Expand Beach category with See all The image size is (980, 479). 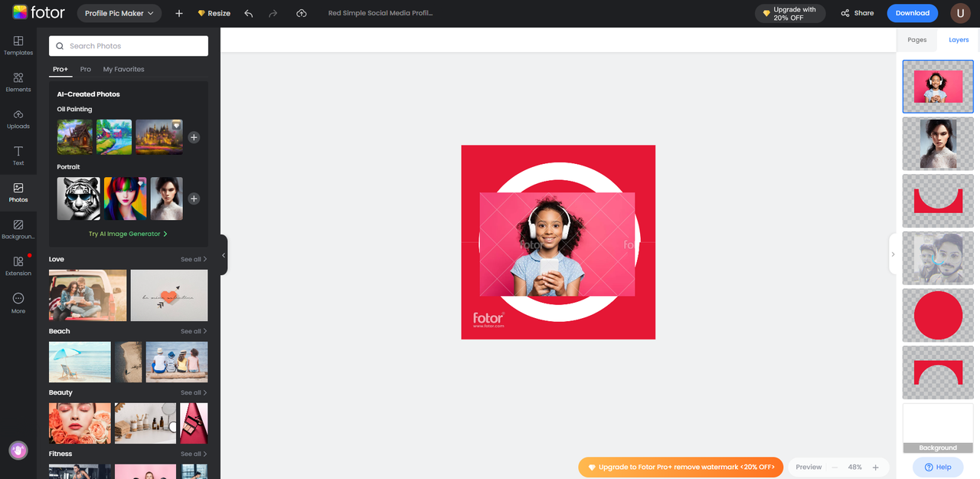pyautogui.click(x=194, y=331)
